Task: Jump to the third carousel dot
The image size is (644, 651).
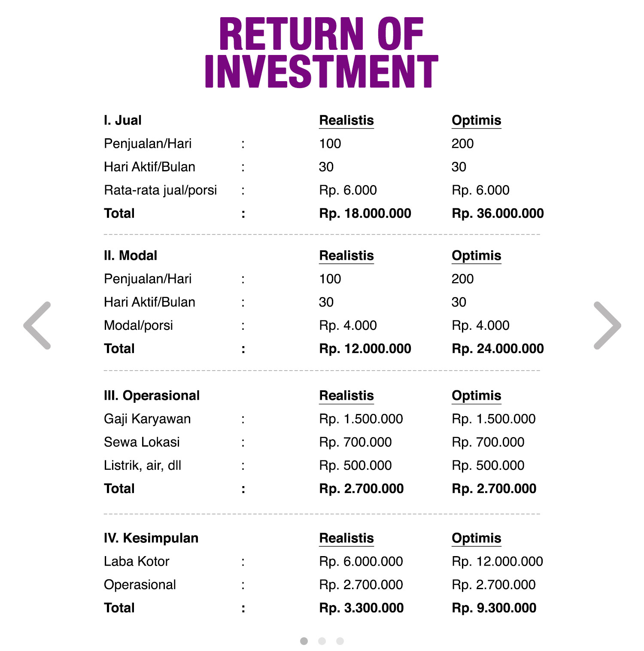Action: coord(340,641)
